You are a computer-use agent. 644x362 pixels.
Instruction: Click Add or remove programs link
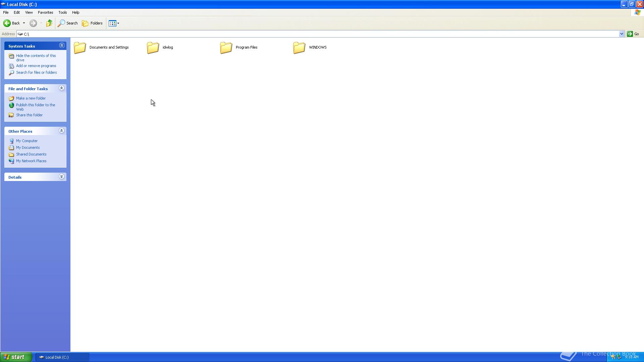(x=36, y=65)
